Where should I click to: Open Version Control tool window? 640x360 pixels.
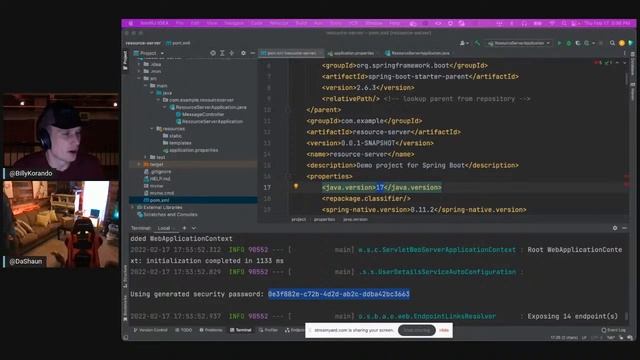pyautogui.click(x=151, y=330)
